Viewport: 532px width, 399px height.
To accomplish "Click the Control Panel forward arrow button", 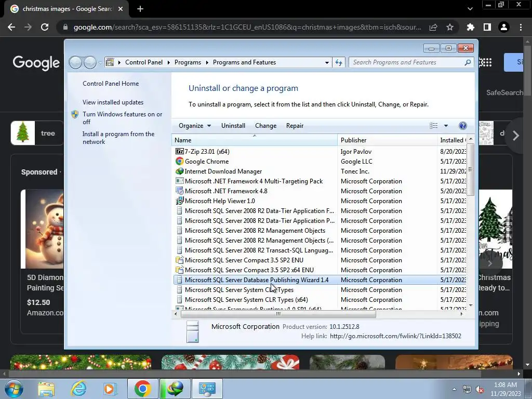I will pos(90,62).
